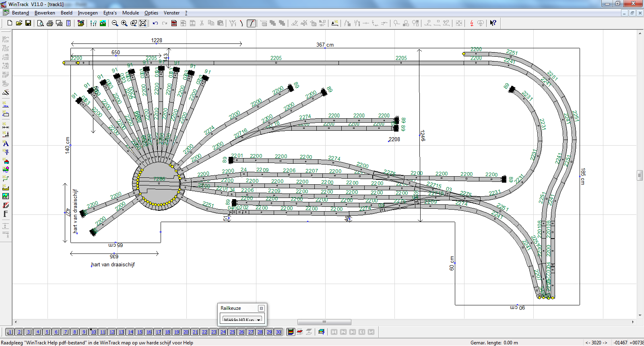This screenshot has height=346, width=644.
Task: Open print preview icon
Action: click(x=40, y=23)
